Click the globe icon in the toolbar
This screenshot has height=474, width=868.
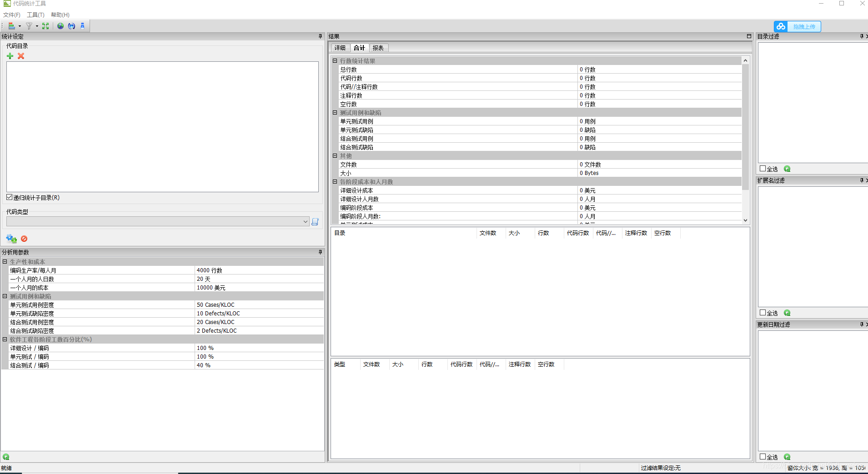[x=60, y=26]
